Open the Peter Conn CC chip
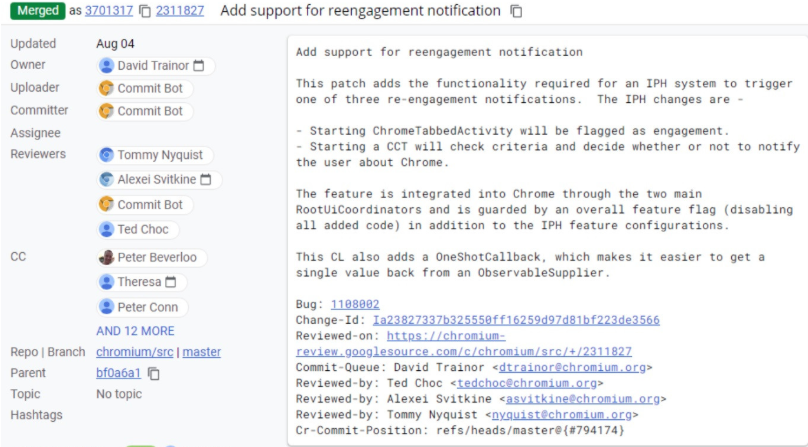 point(142,307)
